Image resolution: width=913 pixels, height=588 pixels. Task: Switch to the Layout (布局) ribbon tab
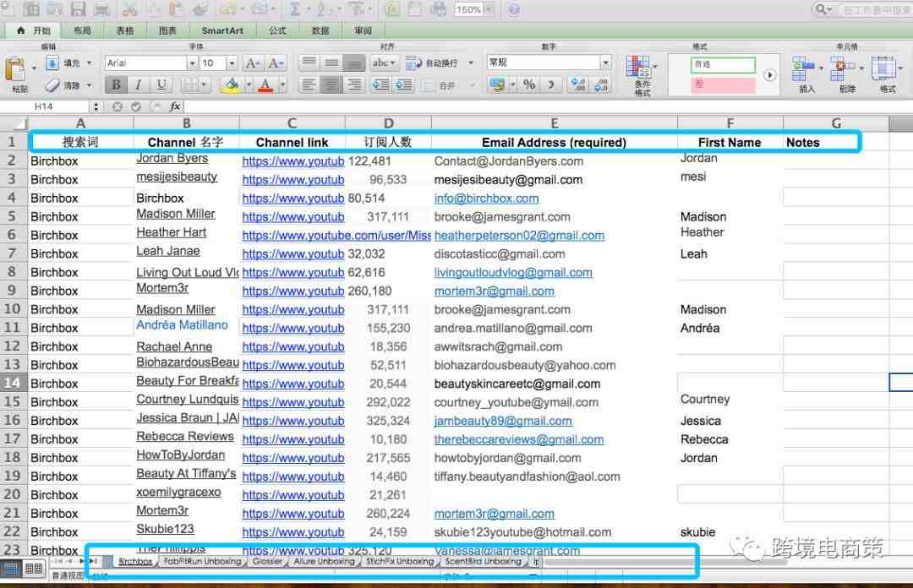click(82, 30)
